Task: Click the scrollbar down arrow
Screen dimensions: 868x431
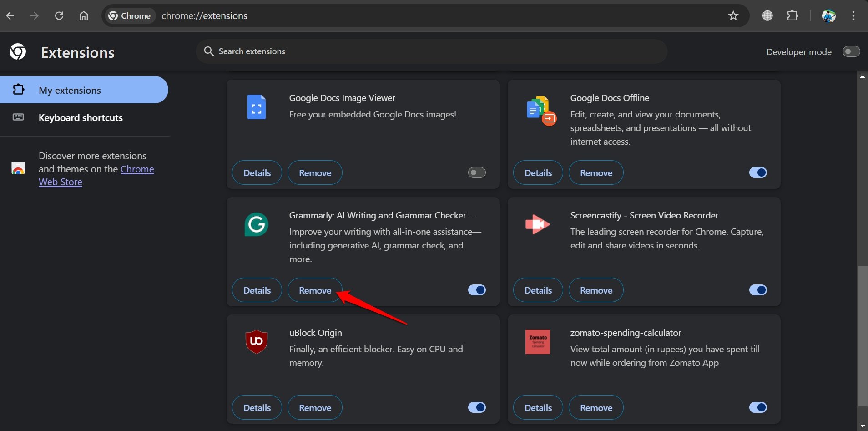Action: [863, 426]
